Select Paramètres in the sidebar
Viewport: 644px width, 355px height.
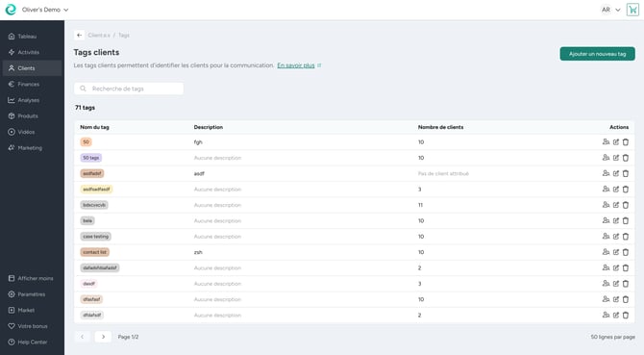(x=31, y=294)
